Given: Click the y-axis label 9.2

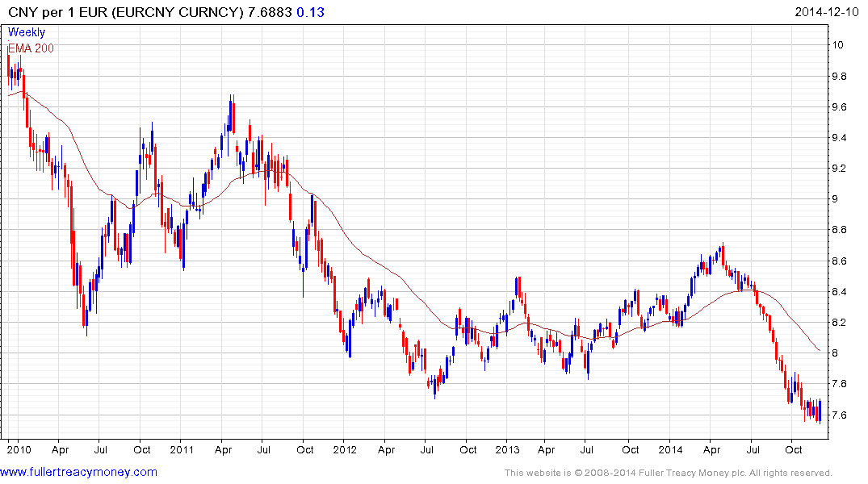Looking at the screenshot, I should click(839, 168).
